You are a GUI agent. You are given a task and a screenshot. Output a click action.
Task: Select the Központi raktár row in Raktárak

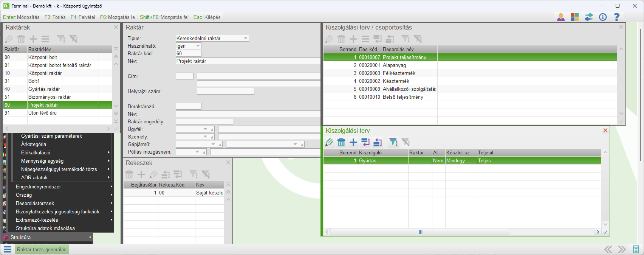pos(45,73)
